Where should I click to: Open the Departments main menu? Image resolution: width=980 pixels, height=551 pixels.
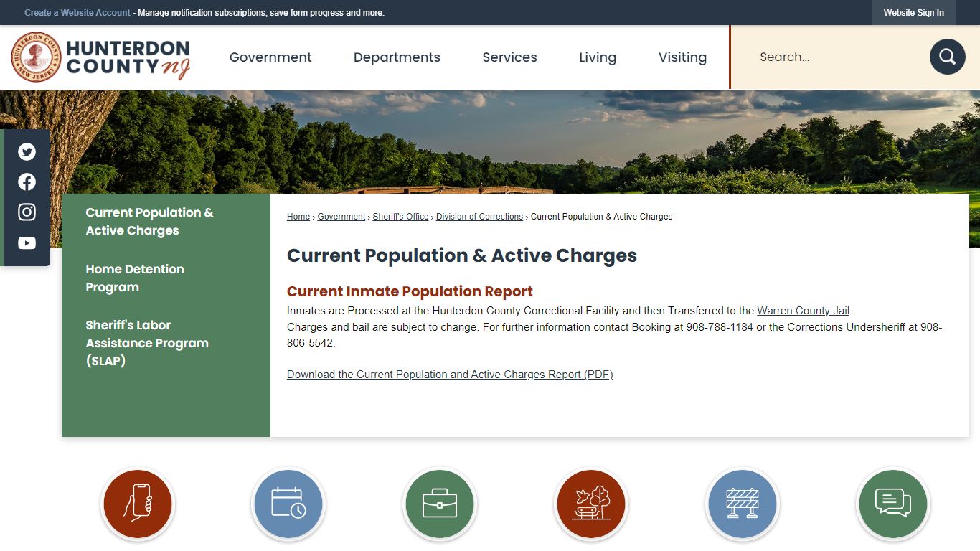397,57
